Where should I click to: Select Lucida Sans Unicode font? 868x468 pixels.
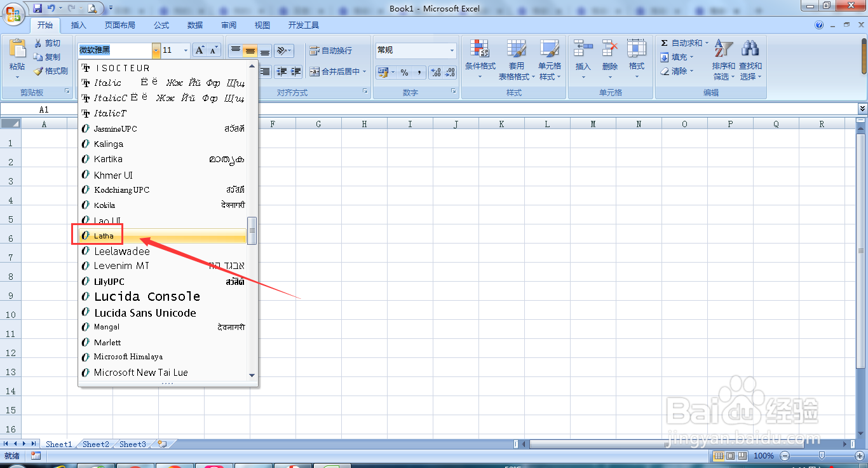point(163,312)
